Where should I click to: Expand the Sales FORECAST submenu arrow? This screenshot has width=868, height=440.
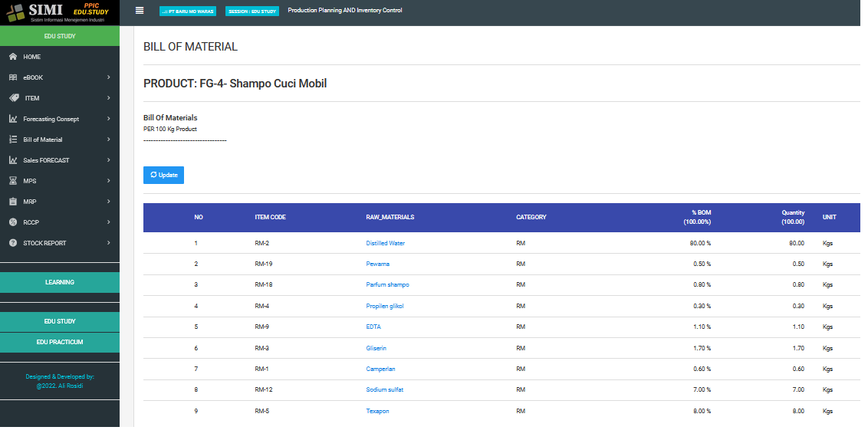[x=109, y=160]
